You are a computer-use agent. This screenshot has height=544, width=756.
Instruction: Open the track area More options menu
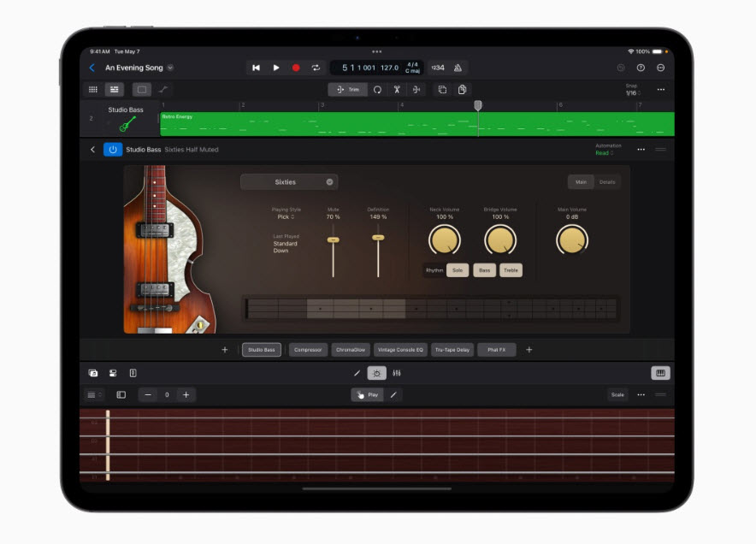coord(660,90)
